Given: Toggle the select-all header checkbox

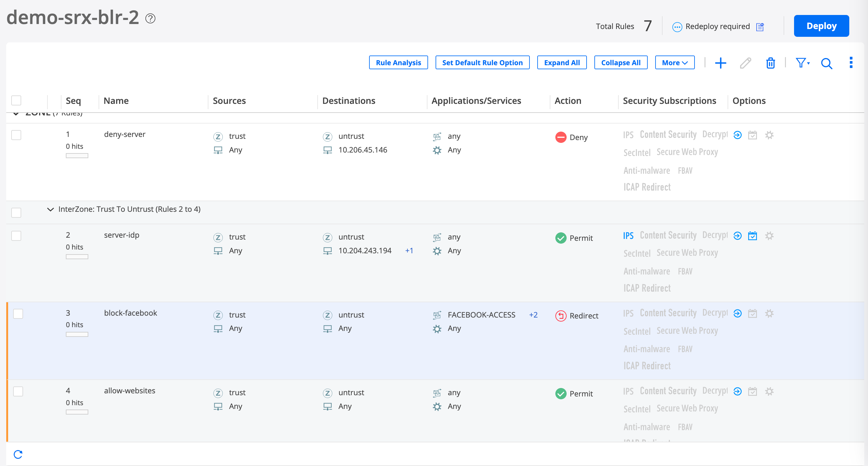Looking at the screenshot, I should pyautogui.click(x=16, y=100).
